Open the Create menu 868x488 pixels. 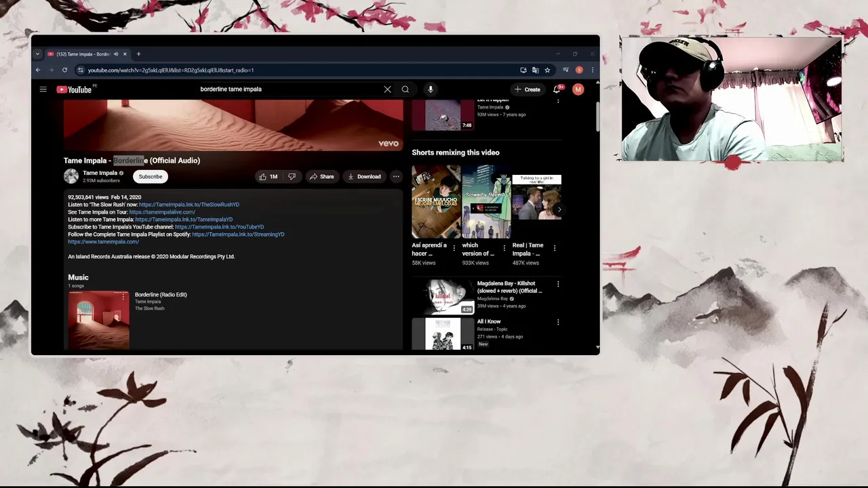pos(528,89)
